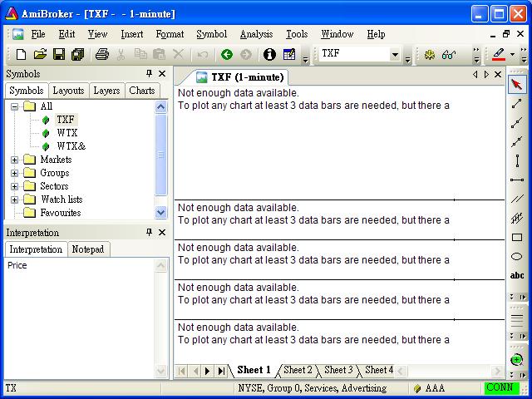The width and height of the screenshot is (532, 399).
Task: Save with the floppy disk icon
Action: coord(59,54)
